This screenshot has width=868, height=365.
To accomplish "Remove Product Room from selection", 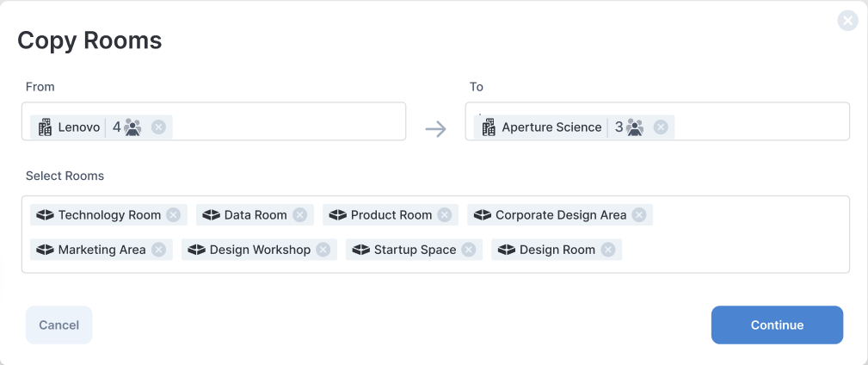I will pos(445,215).
